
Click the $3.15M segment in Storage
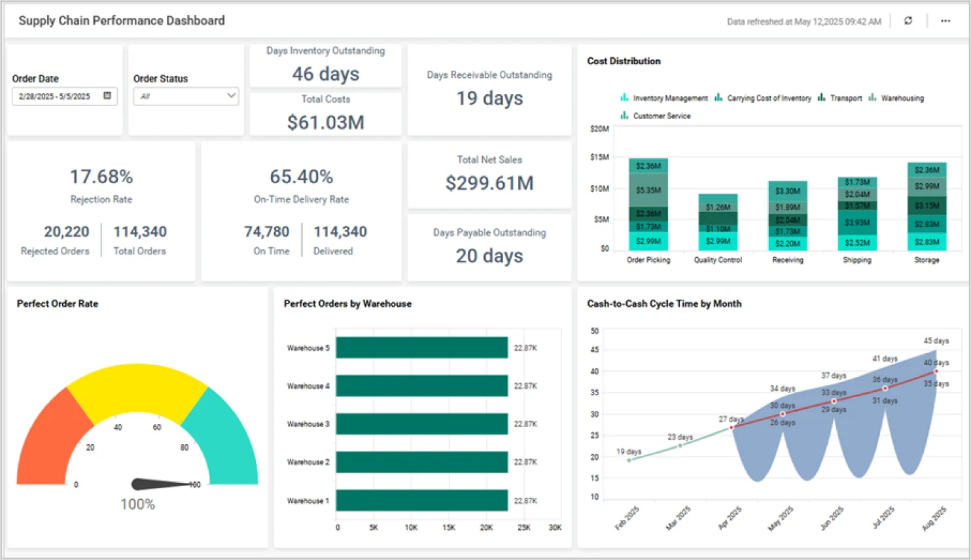[x=927, y=205]
